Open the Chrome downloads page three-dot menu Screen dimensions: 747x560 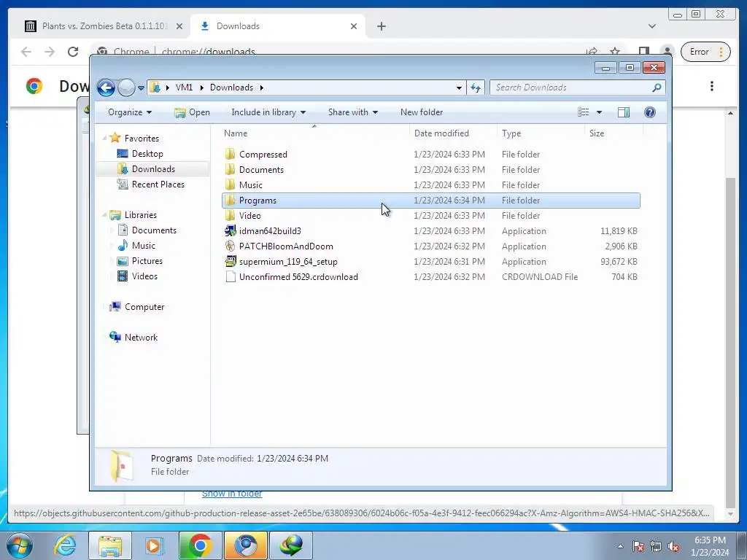[712, 86]
